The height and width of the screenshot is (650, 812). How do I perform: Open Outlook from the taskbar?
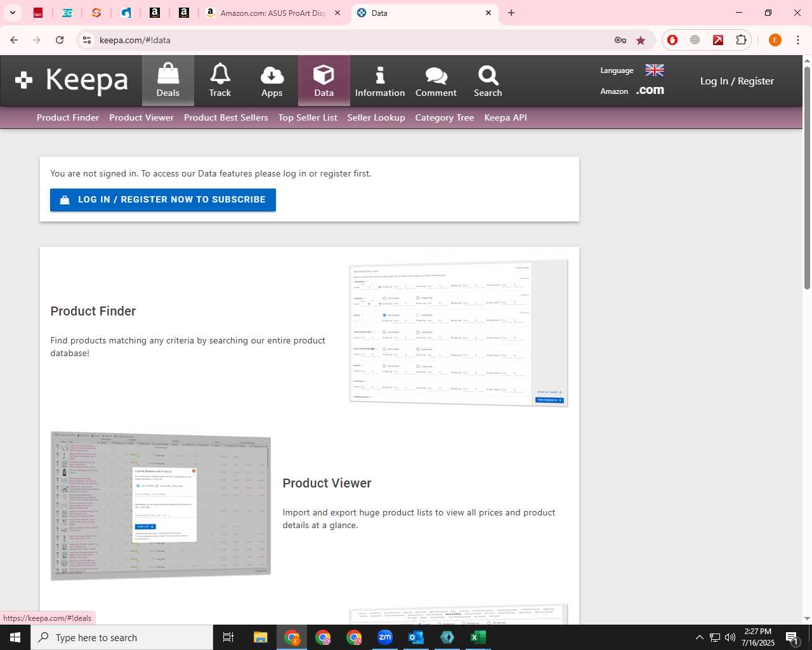click(416, 637)
